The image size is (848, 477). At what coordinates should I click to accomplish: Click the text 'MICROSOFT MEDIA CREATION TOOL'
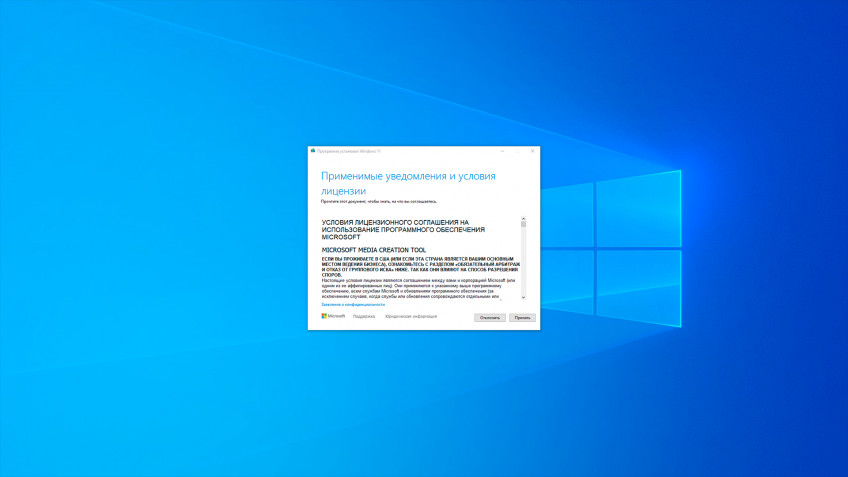coord(374,250)
